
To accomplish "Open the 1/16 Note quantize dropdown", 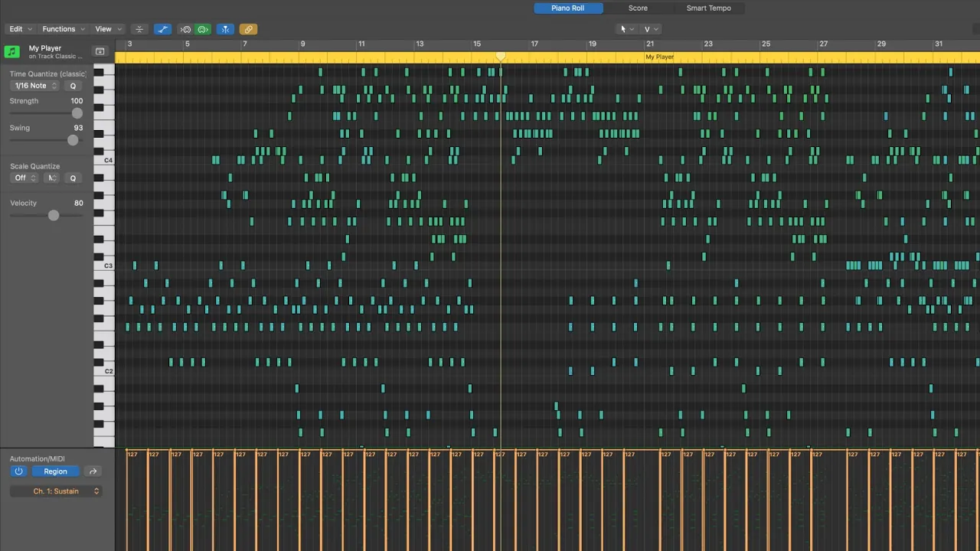I will [x=35, y=86].
